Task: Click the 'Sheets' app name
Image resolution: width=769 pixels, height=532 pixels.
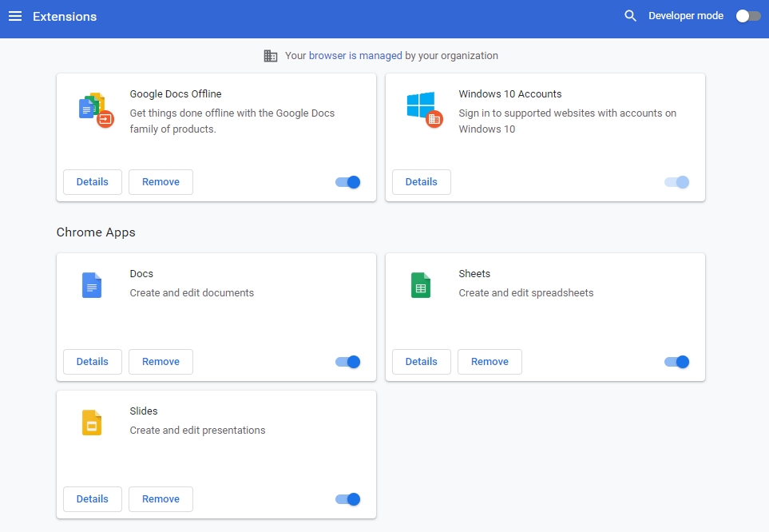Action: (x=474, y=273)
